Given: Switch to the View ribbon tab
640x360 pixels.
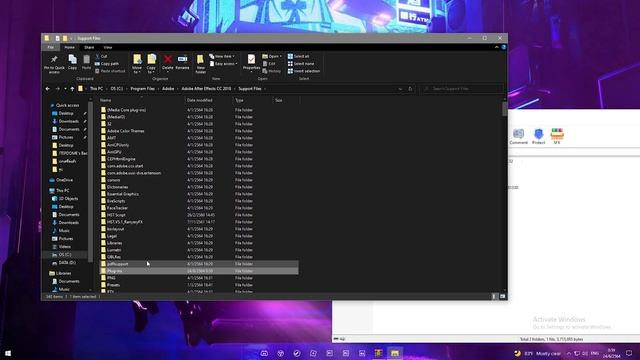Looking at the screenshot, I should pyautogui.click(x=108, y=47).
